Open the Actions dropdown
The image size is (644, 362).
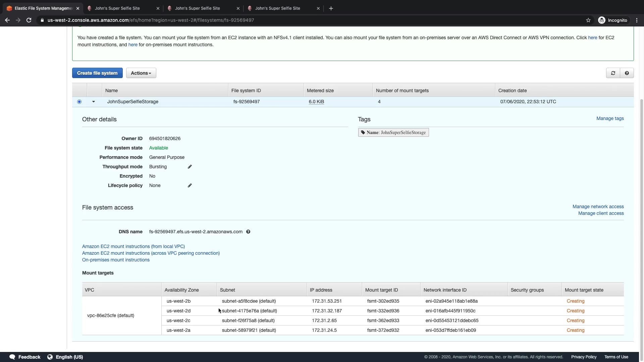tap(141, 73)
